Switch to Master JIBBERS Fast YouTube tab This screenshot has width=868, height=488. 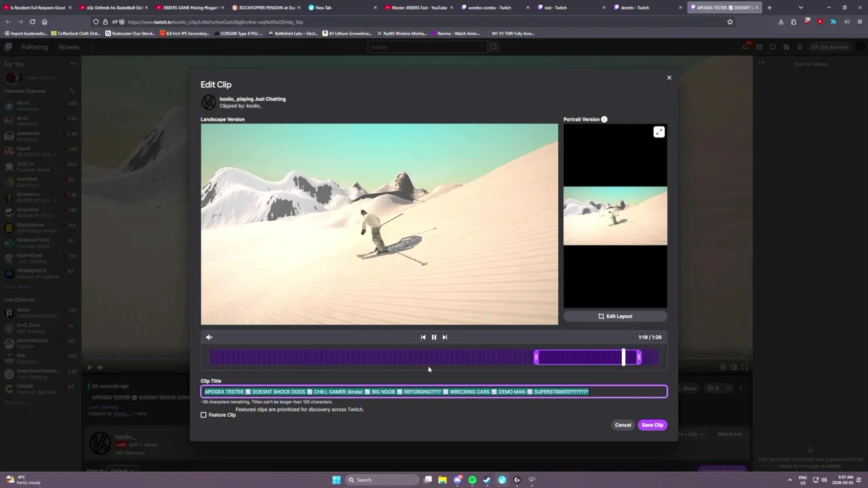point(419,7)
